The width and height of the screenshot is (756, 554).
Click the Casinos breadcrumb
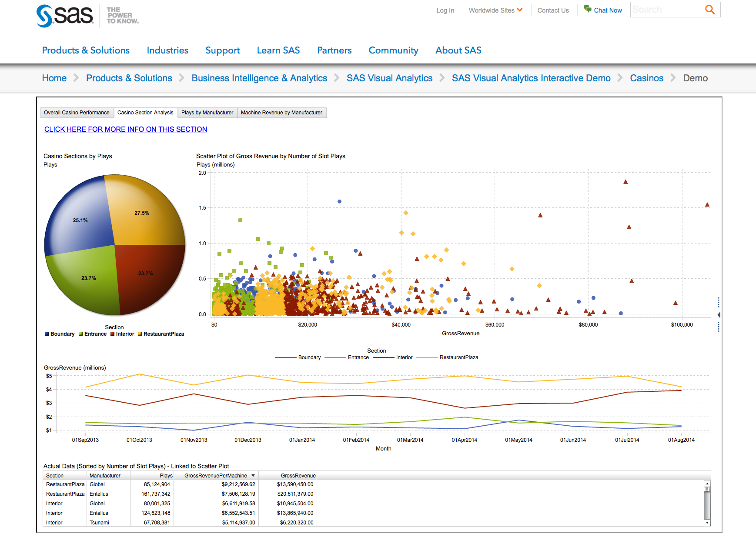tap(647, 78)
